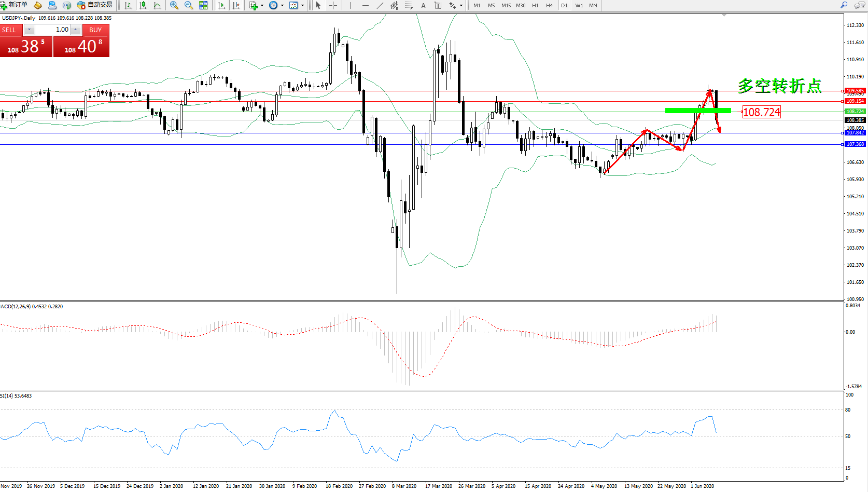This screenshot has width=868, height=492.
Task: Zoom in on the chart
Action: pyautogui.click(x=174, y=5)
